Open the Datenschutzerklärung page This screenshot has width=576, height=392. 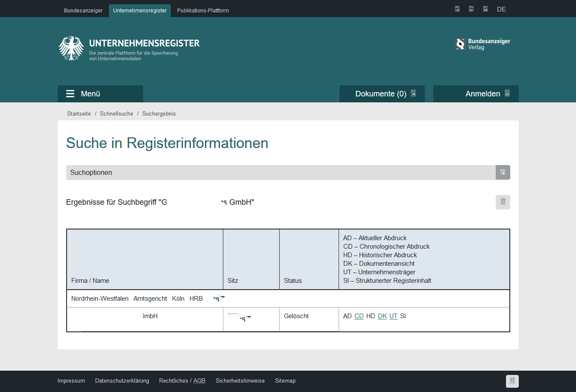click(x=122, y=380)
